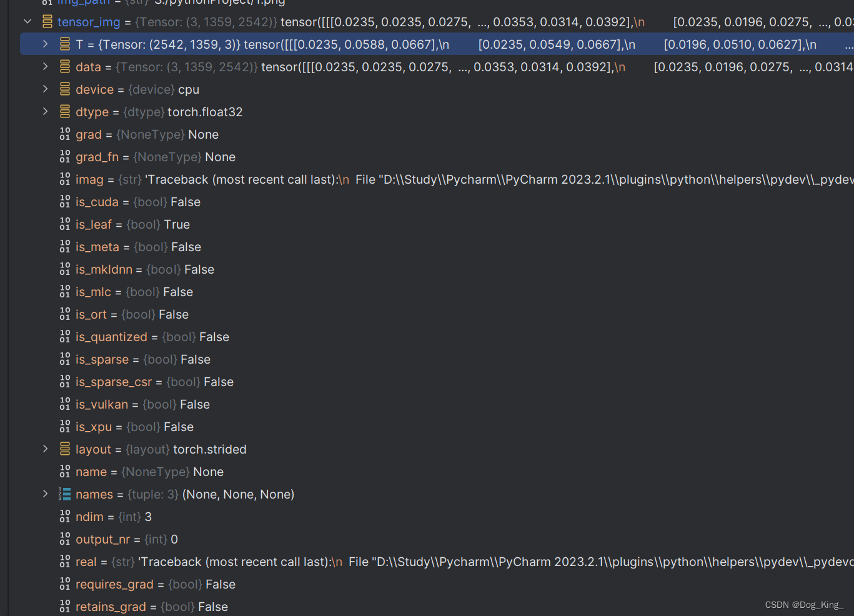Click the primitive icon beside is_xpu
The height and width of the screenshot is (616, 854).
[65, 427]
